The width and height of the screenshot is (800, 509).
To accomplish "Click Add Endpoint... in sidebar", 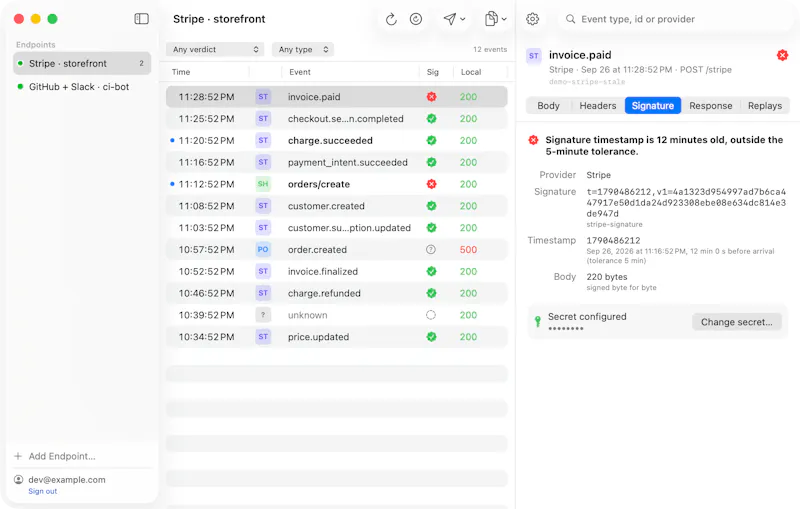I will pos(62,456).
